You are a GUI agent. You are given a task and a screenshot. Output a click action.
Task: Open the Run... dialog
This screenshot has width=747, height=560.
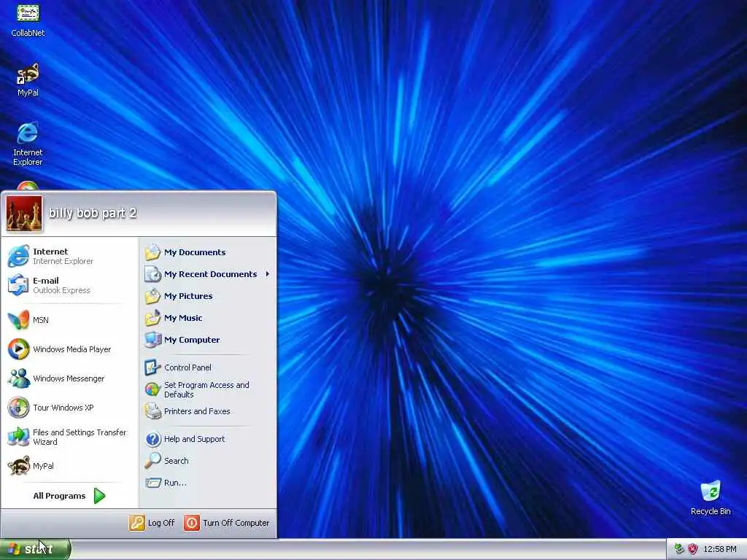[208, 483]
